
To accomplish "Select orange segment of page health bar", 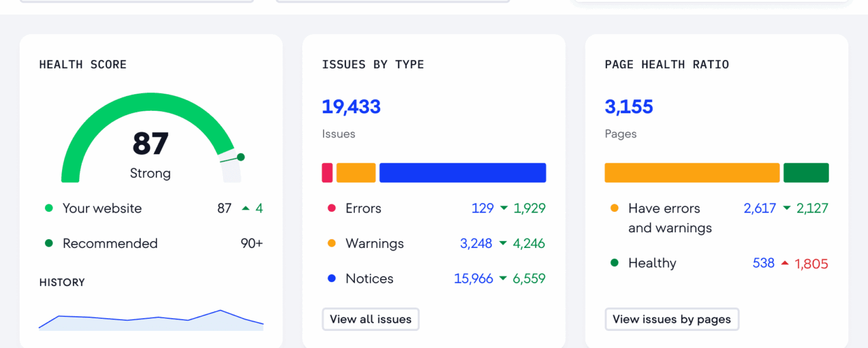I will [692, 173].
